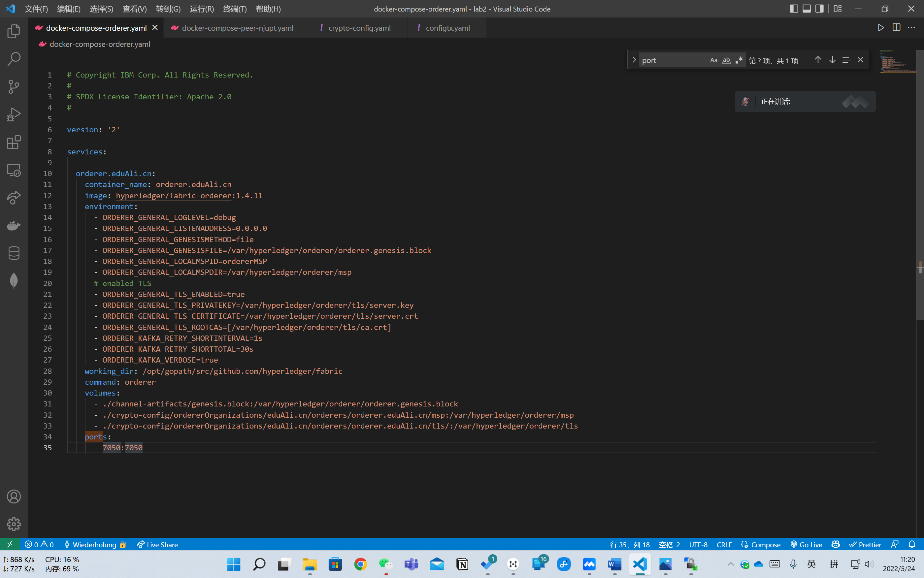The width and height of the screenshot is (924, 578).
Task: Click the Wiederholung status bar item
Action: coord(95,544)
